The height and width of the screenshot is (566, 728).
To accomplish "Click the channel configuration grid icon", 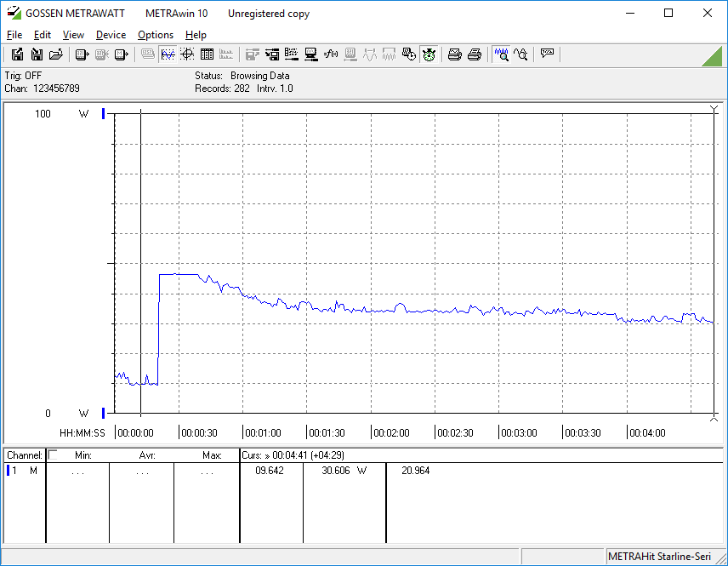I will [292, 54].
